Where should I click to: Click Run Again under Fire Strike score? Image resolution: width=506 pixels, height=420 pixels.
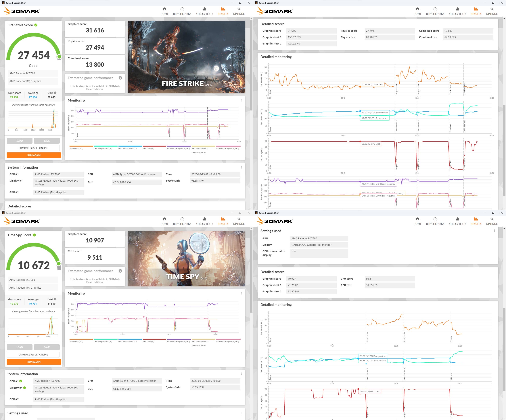click(x=34, y=155)
